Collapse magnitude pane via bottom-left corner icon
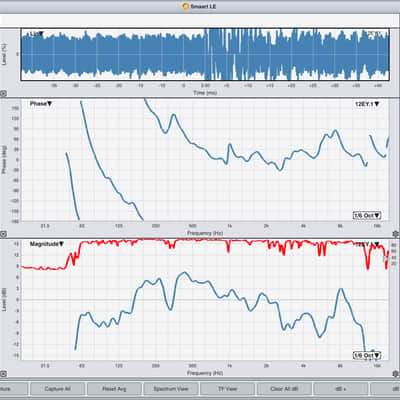Screen dimensions: 400x400 tap(3, 374)
